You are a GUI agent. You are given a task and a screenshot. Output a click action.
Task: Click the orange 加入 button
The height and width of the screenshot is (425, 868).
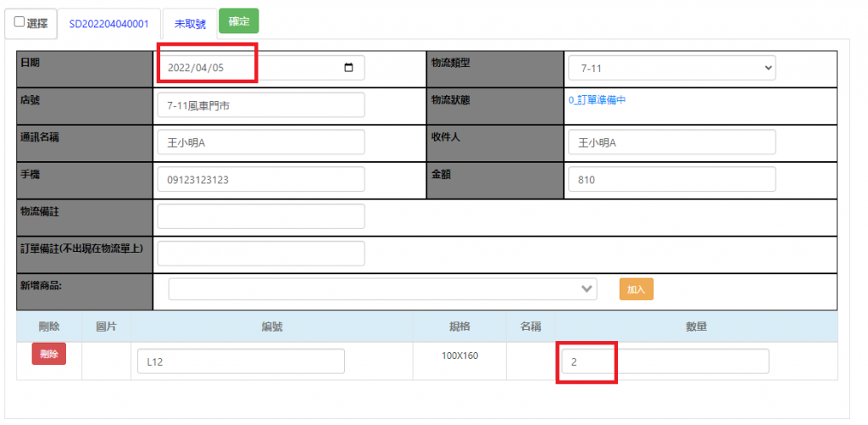[636, 289]
